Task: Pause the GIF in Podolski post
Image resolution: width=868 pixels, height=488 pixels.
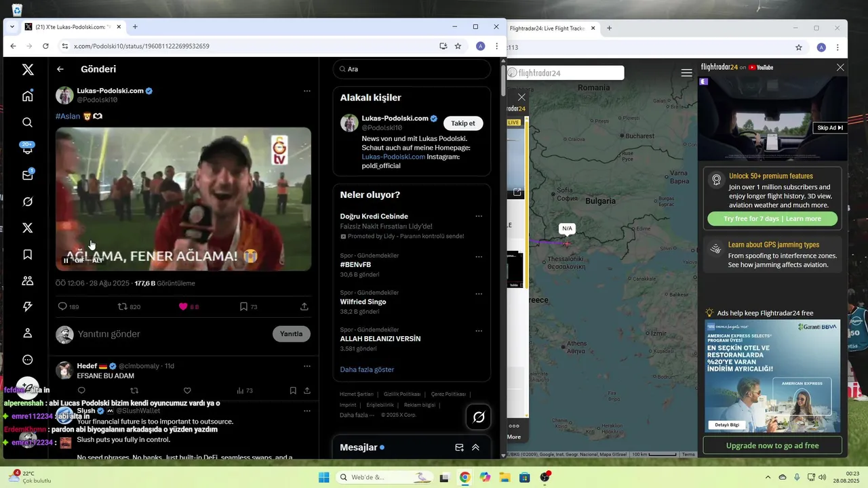Action: tap(66, 260)
